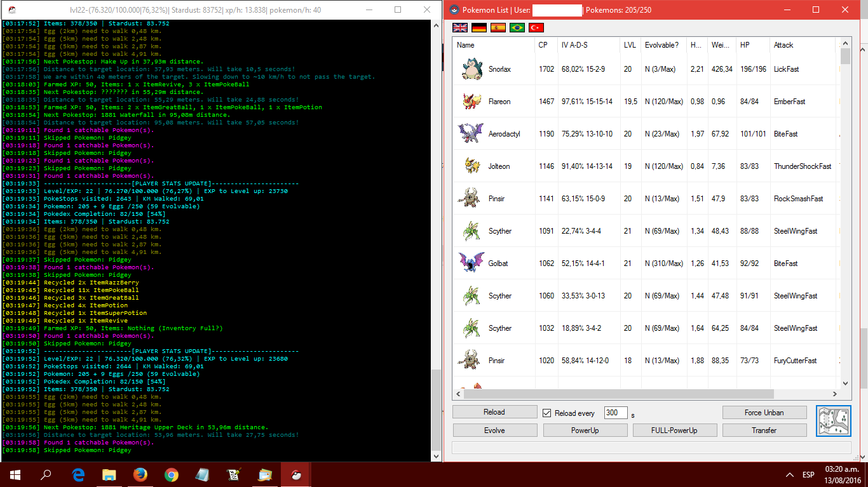Viewport: 868px width, 487px height.
Task: Select Golbat evolvable cell N (310/Max)
Action: (x=663, y=264)
